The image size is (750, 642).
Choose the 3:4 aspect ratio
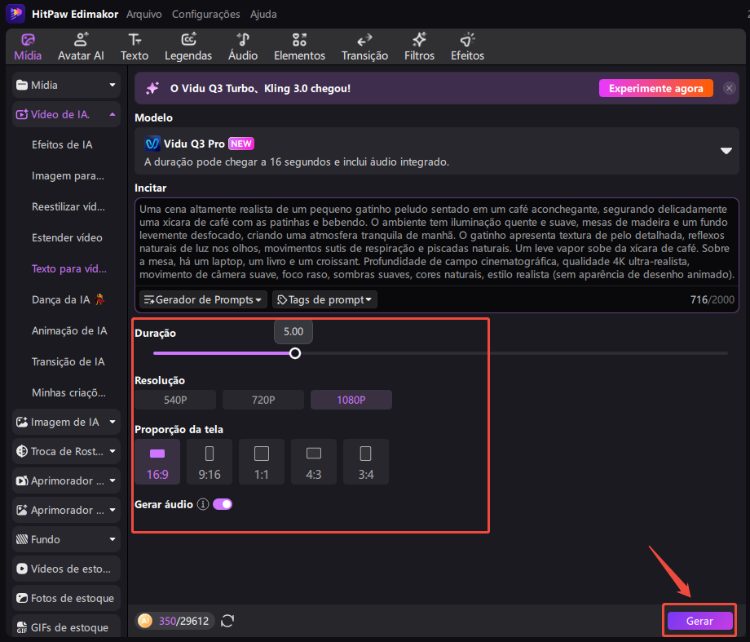click(x=366, y=462)
